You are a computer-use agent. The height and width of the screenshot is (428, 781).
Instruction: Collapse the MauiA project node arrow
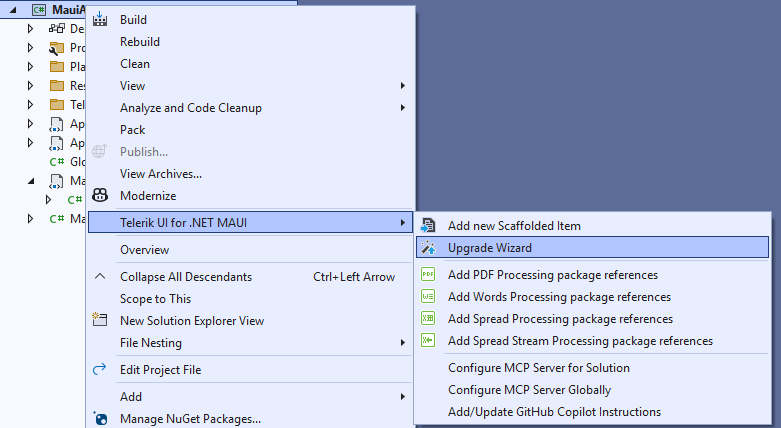click(12, 10)
